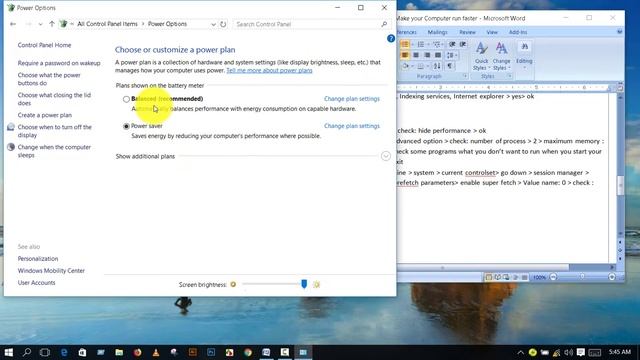The height and width of the screenshot is (360, 640).
Task: Open Change plan settings for Balanced
Action: (x=351, y=99)
